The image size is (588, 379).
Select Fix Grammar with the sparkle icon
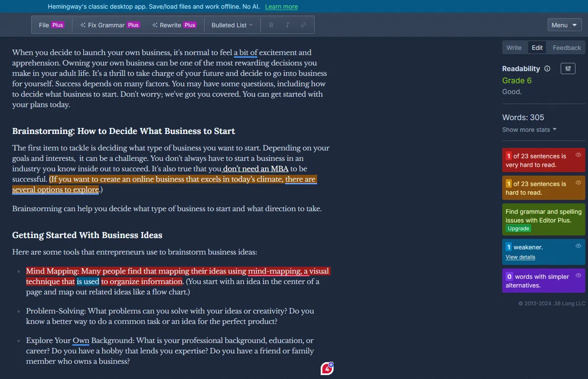(109, 25)
